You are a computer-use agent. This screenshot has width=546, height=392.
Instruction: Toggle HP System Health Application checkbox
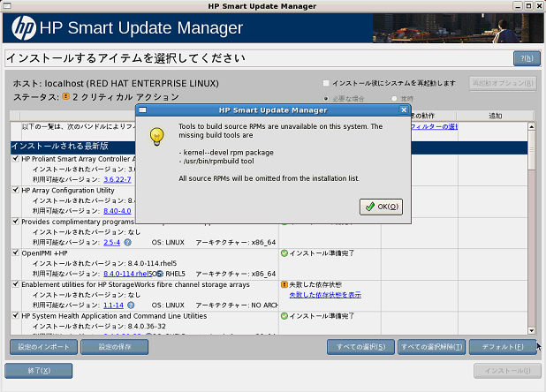click(15, 315)
